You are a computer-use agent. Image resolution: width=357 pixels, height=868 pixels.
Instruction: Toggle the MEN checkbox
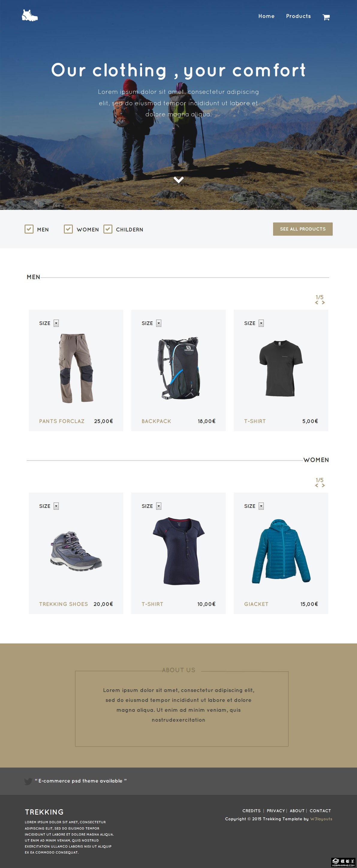[x=29, y=229]
